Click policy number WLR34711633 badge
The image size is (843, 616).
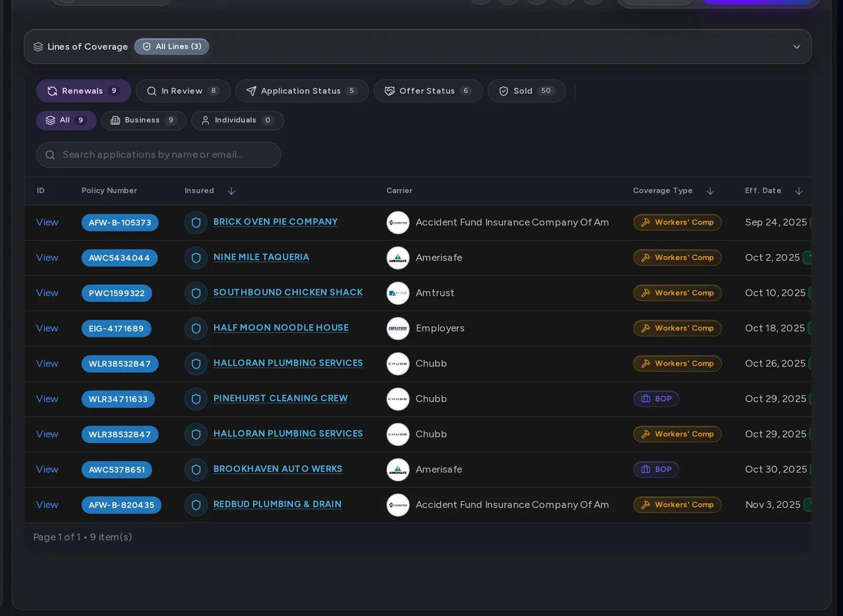[118, 399]
